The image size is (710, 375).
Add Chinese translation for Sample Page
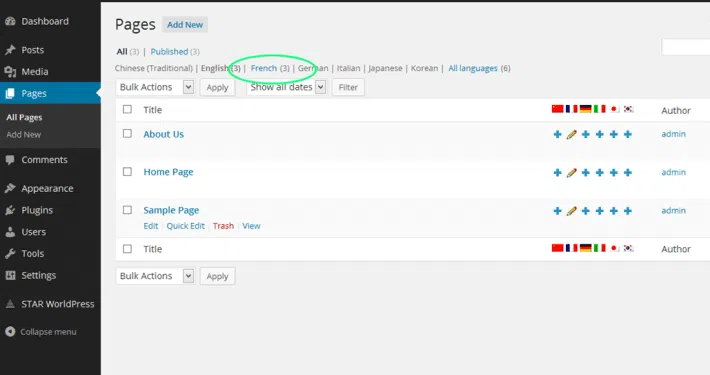point(557,211)
